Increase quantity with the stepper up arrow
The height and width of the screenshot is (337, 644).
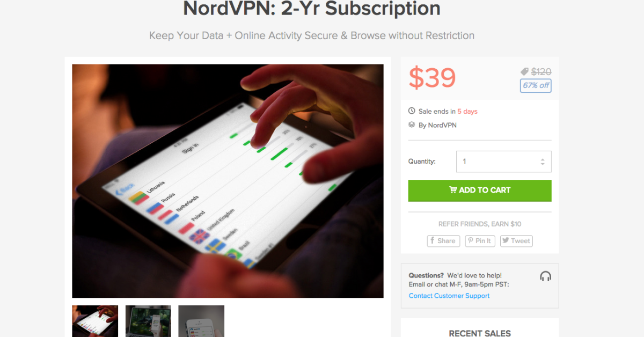(x=543, y=159)
